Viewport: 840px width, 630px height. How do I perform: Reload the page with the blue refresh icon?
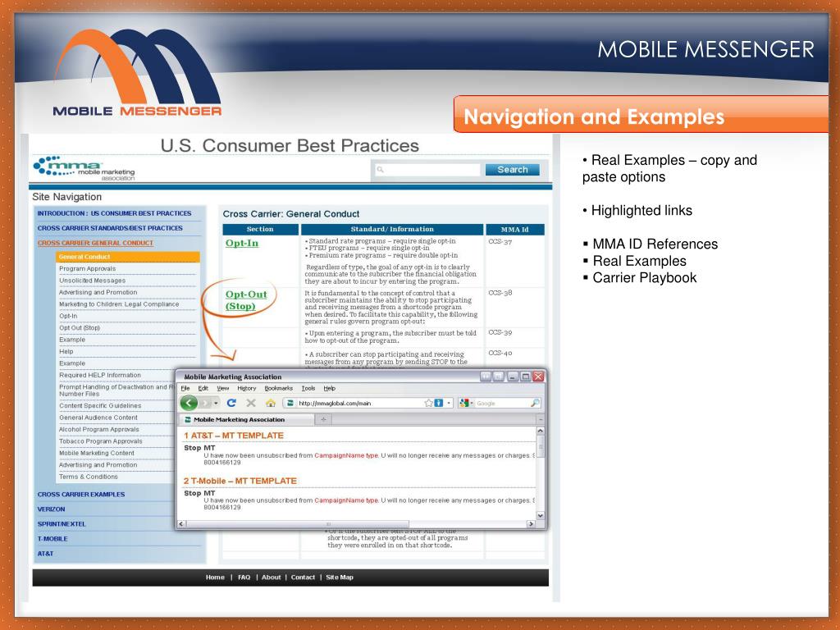[231, 403]
